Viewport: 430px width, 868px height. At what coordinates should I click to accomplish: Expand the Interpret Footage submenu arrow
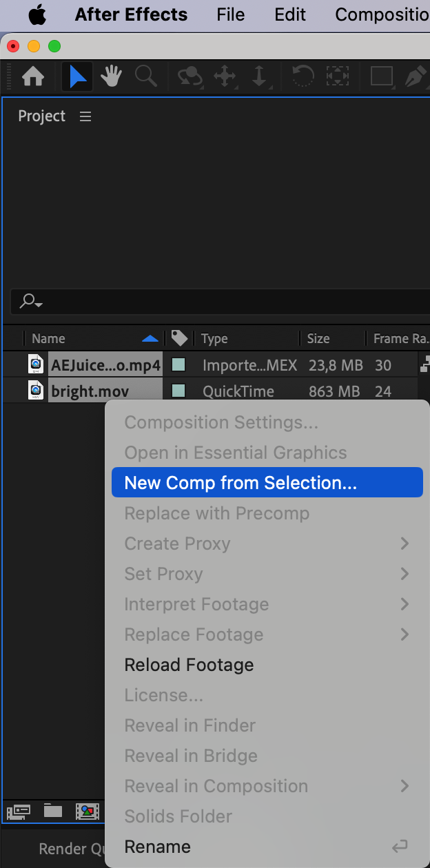(405, 604)
